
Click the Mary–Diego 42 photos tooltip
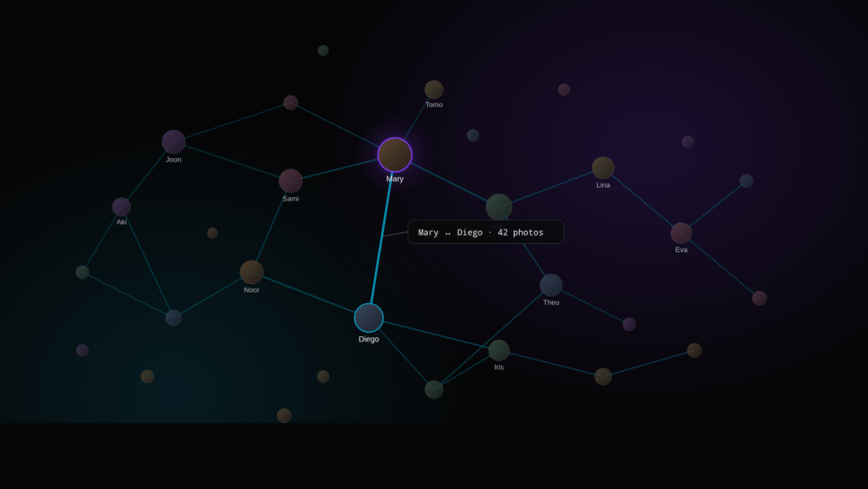(x=486, y=232)
